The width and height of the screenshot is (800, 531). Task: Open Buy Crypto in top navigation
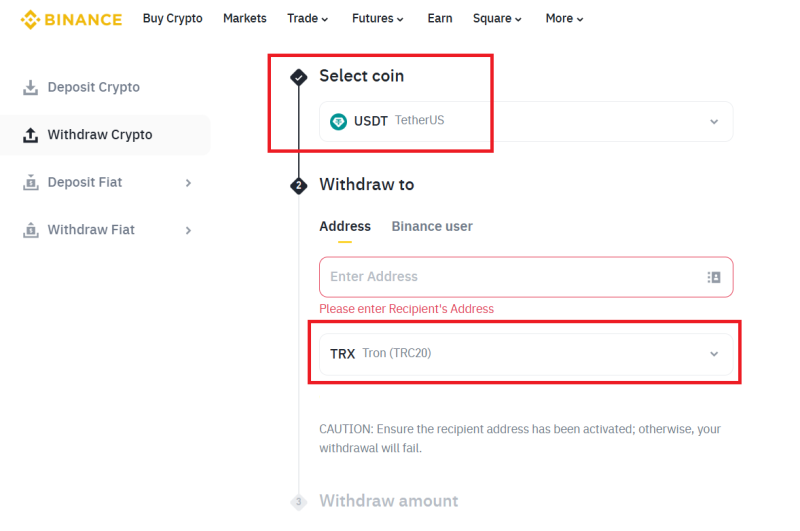point(172,18)
